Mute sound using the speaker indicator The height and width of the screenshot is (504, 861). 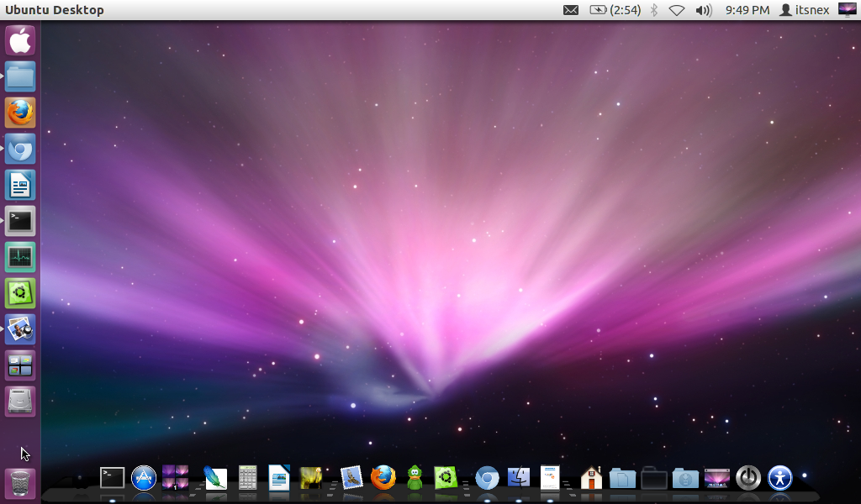click(704, 9)
